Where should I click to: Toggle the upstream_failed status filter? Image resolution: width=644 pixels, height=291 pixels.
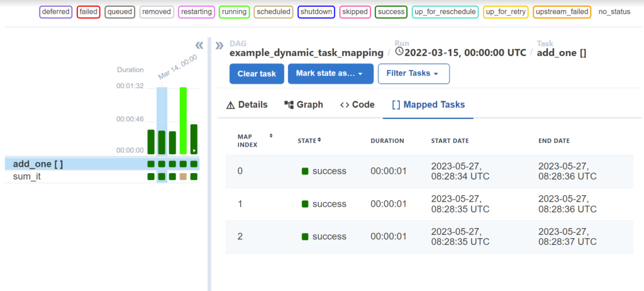tap(562, 11)
